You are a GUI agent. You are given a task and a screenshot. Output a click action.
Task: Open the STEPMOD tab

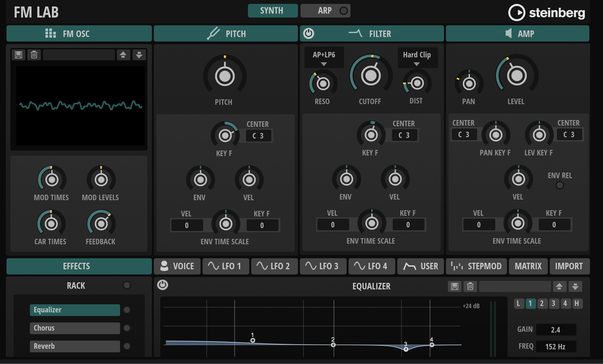click(476, 266)
